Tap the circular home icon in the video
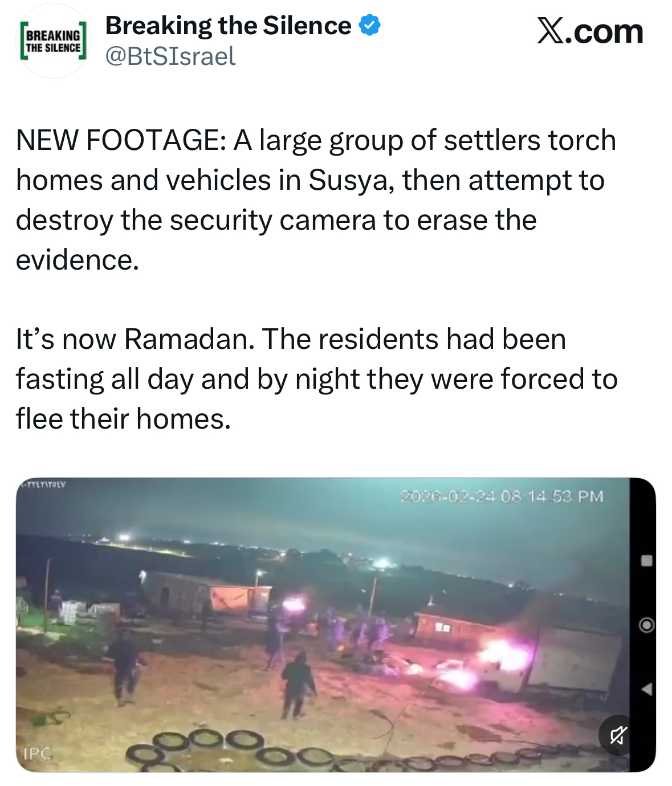This screenshot has width=672, height=786. [x=646, y=625]
